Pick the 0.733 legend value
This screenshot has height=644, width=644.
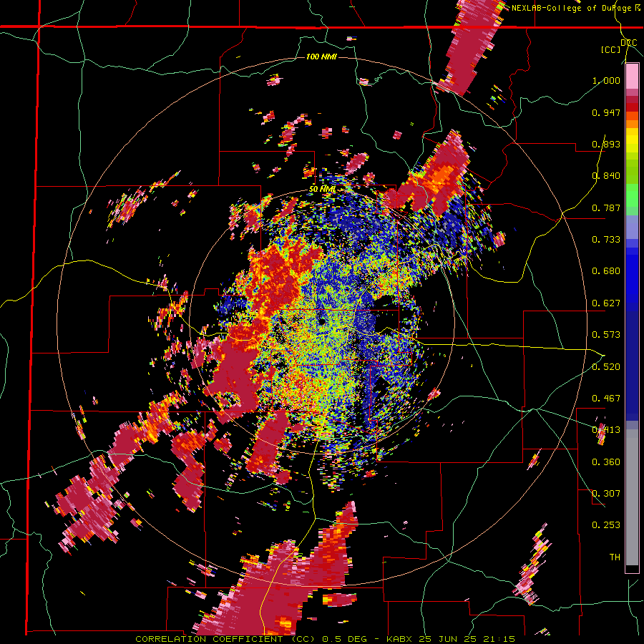click(x=606, y=240)
